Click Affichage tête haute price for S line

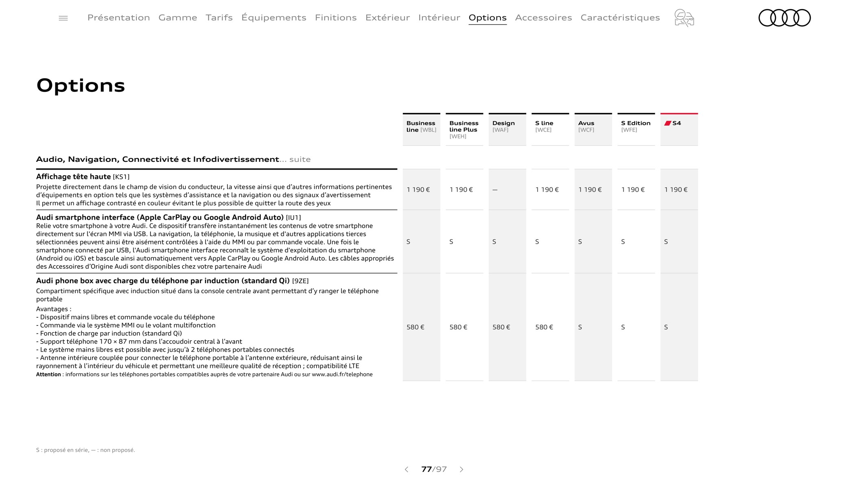pyautogui.click(x=547, y=190)
